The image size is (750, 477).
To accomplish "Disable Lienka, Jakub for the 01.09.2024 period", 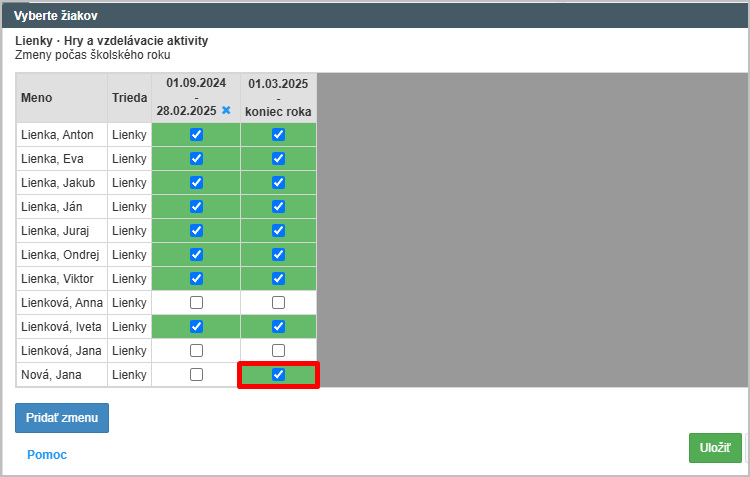I will click(196, 183).
